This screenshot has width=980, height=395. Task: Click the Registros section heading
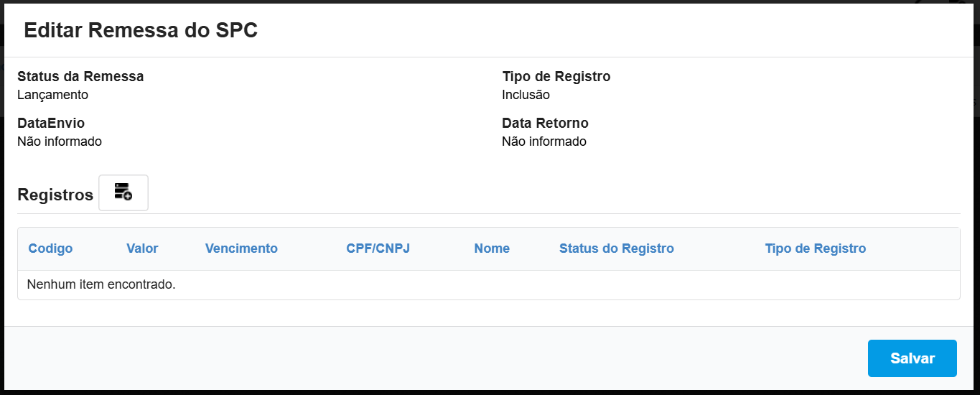click(x=55, y=195)
